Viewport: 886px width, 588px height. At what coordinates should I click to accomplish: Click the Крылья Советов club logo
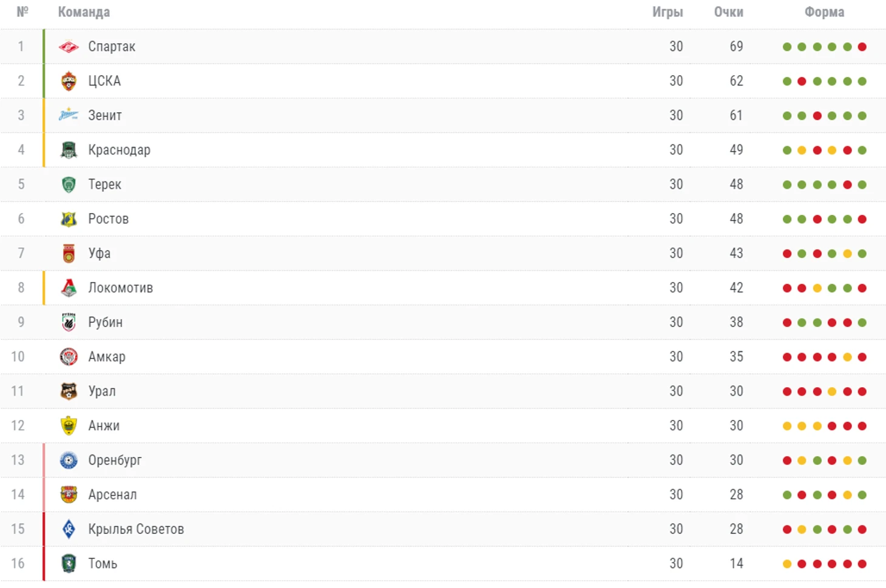69,529
